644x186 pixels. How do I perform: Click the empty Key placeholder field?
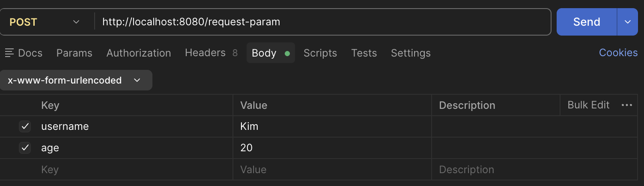click(136, 170)
